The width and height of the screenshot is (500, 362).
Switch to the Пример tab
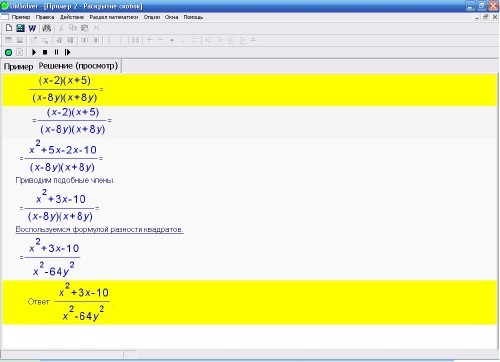pyautogui.click(x=18, y=67)
